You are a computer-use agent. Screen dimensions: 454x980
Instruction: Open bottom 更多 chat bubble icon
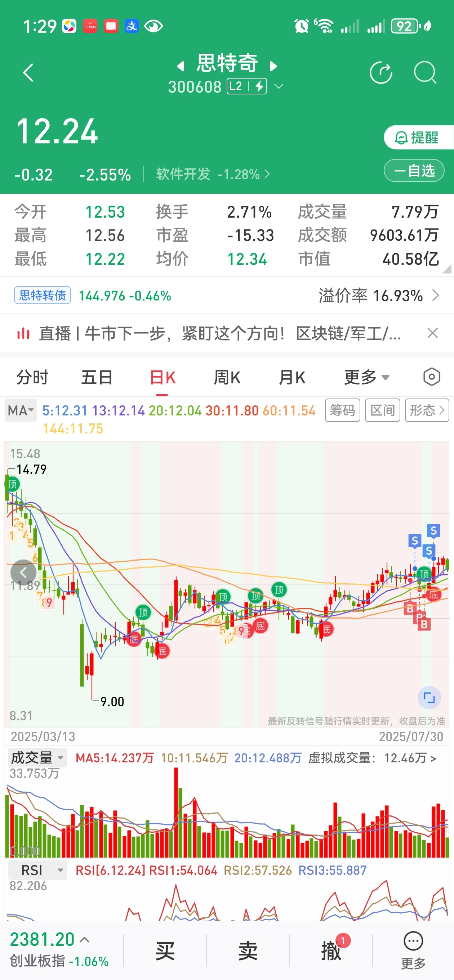(413, 950)
